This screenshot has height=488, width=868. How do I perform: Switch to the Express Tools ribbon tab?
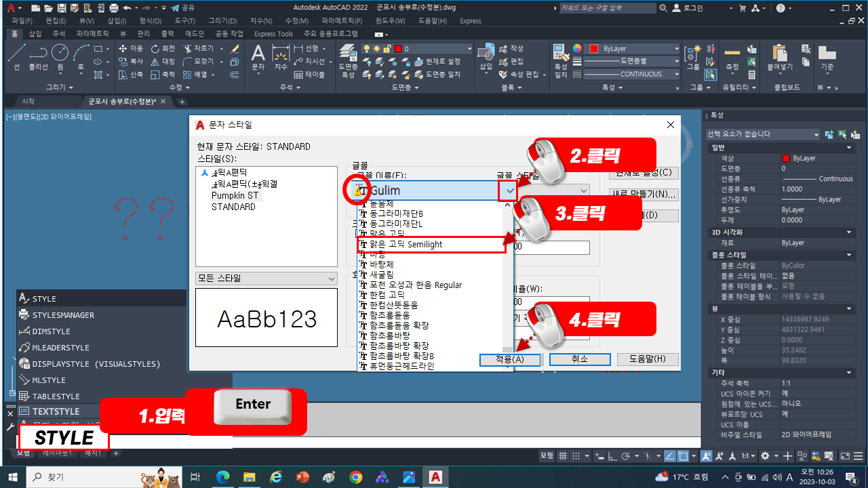tap(273, 33)
